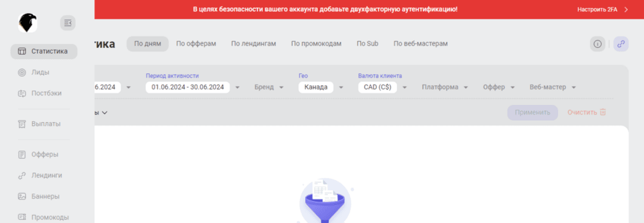Screen dimensions: 644x223
Task: Open the Платформа filter dropdown
Action: pyautogui.click(x=445, y=87)
